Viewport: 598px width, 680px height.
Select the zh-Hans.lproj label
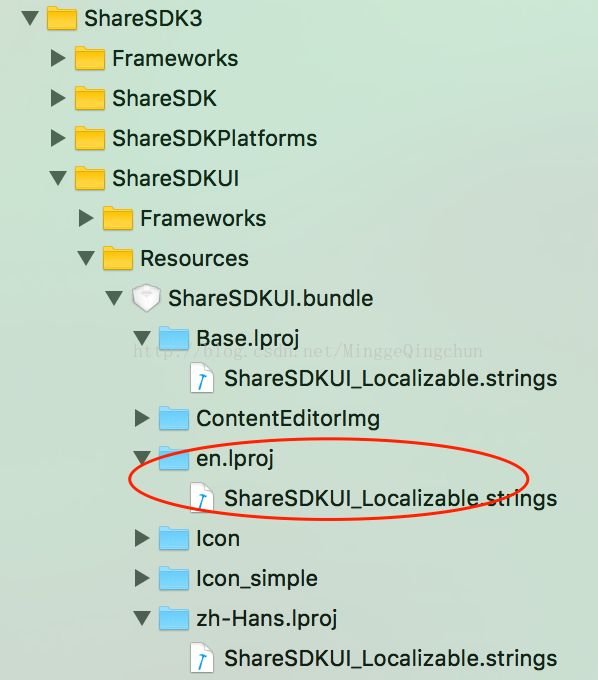[x=267, y=619]
